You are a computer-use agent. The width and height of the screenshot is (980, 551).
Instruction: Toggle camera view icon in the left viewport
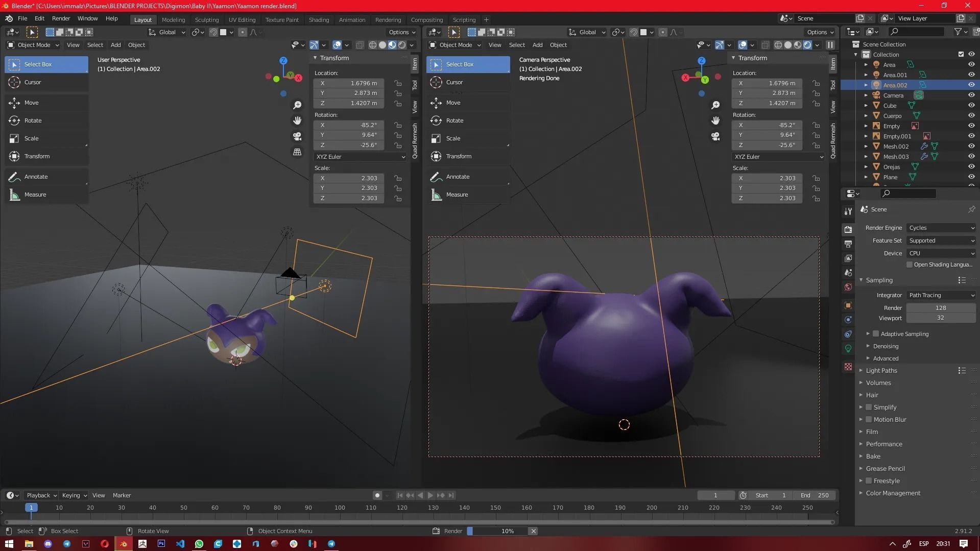coord(297,136)
